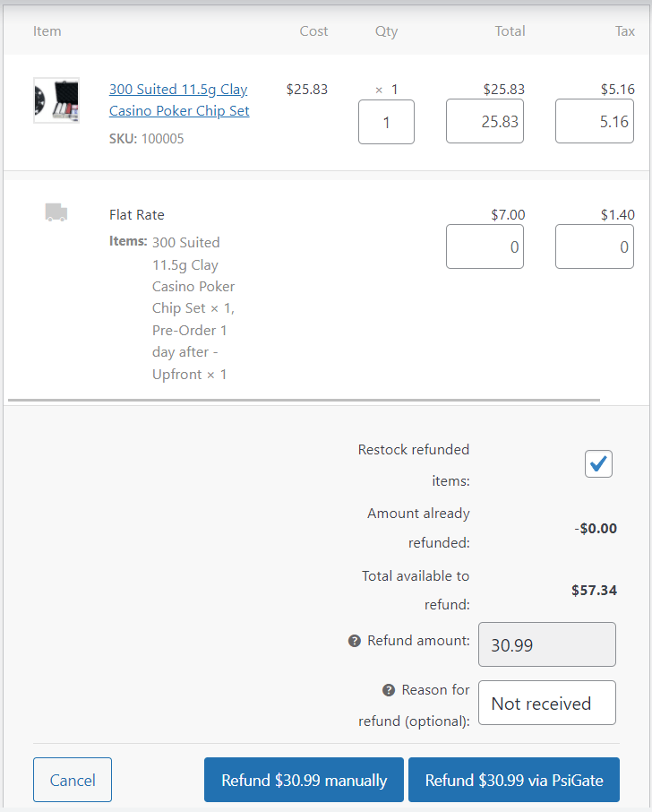Click the Item column header

pyautogui.click(x=47, y=30)
